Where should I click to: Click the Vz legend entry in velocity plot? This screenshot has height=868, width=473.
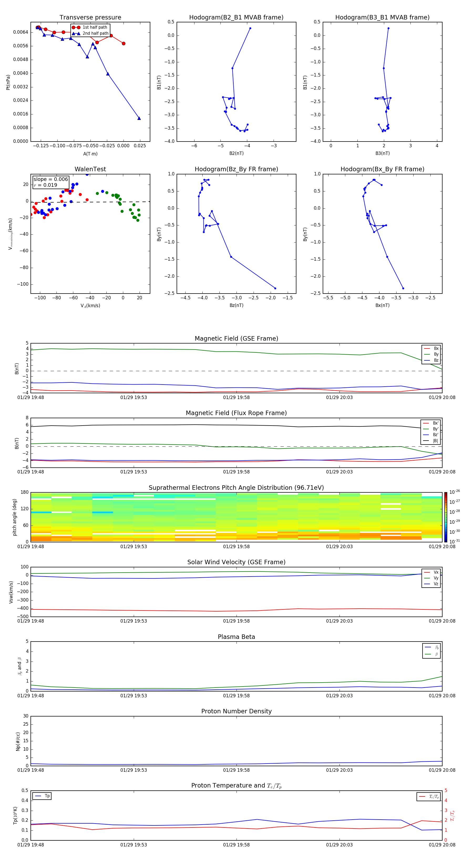tap(431, 584)
